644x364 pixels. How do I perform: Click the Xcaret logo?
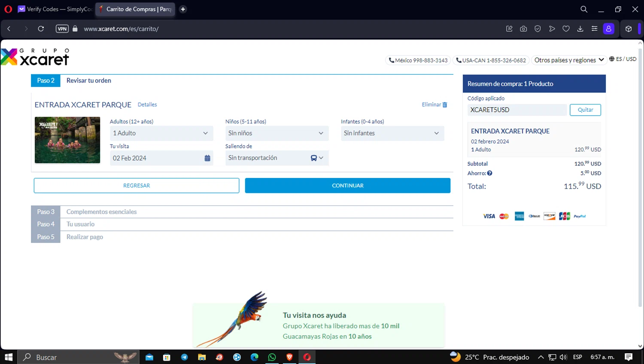[35, 57]
